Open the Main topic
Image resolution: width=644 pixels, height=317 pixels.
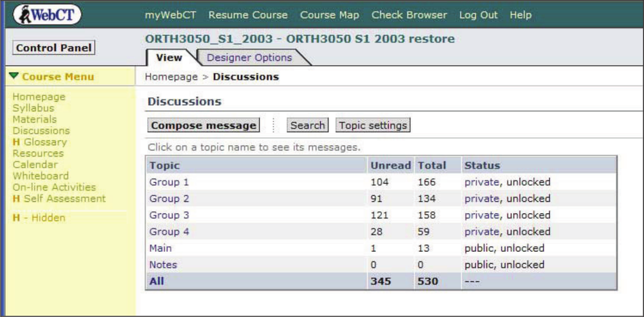tap(160, 248)
